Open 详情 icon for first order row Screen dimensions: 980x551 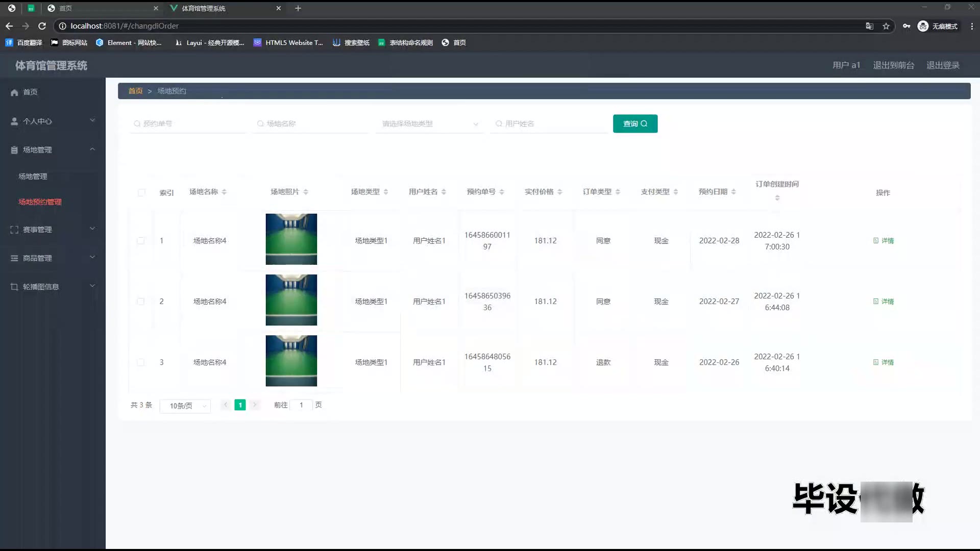point(876,240)
